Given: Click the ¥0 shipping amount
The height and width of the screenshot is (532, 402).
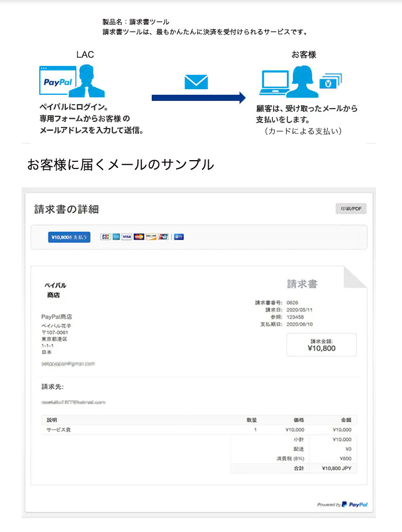Looking at the screenshot, I should pos(348,449).
